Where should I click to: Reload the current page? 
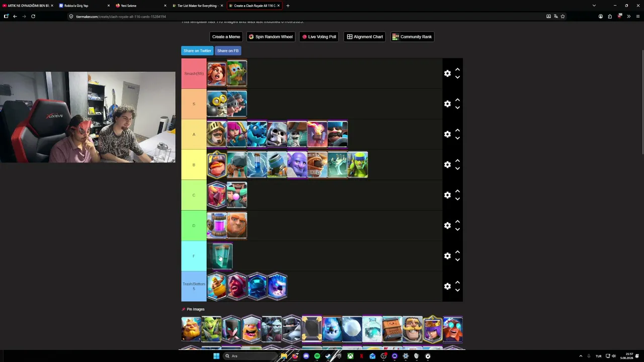point(33,16)
